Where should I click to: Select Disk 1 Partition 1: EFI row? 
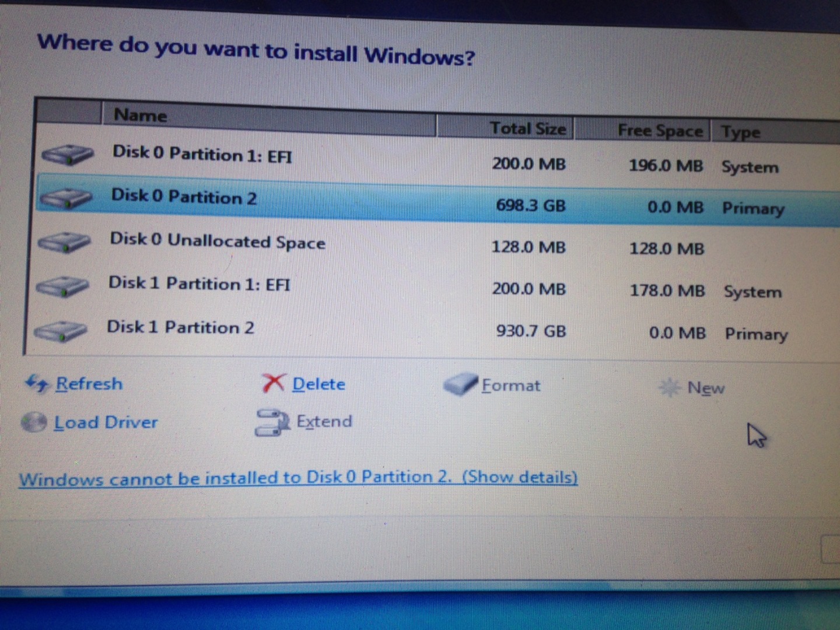437,288
